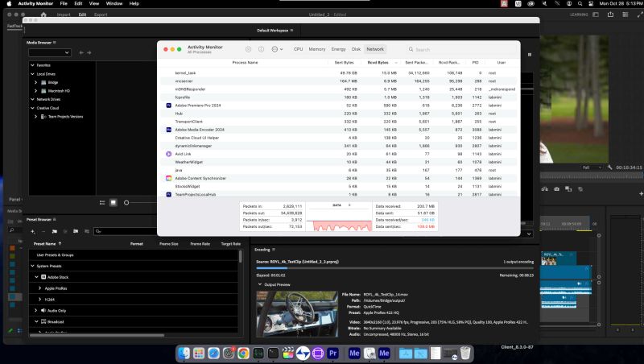
Task: Click the Preset Browser search field
Action: pyautogui.click(x=126, y=231)
